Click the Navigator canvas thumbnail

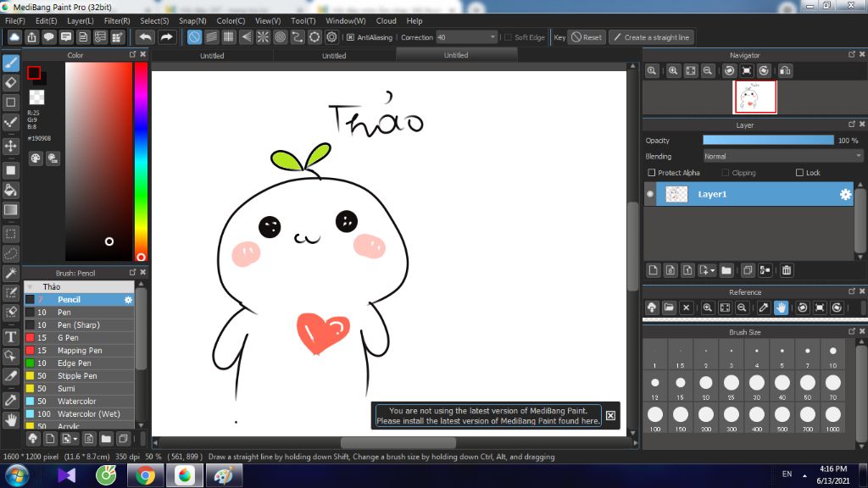coord(754,97)
